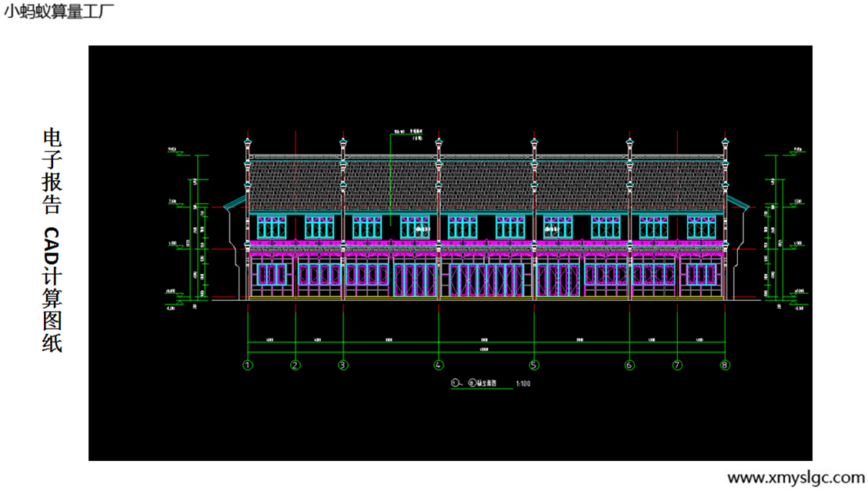The image size is (868, 491).
Task: Click the tiled roof between axes 4 and 5
Action: 486,185
